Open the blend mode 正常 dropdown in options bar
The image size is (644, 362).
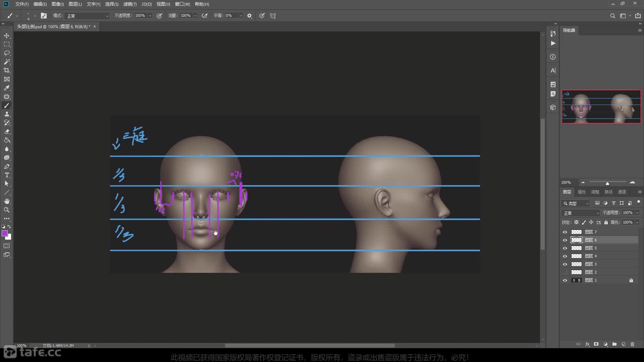[88, 16]
